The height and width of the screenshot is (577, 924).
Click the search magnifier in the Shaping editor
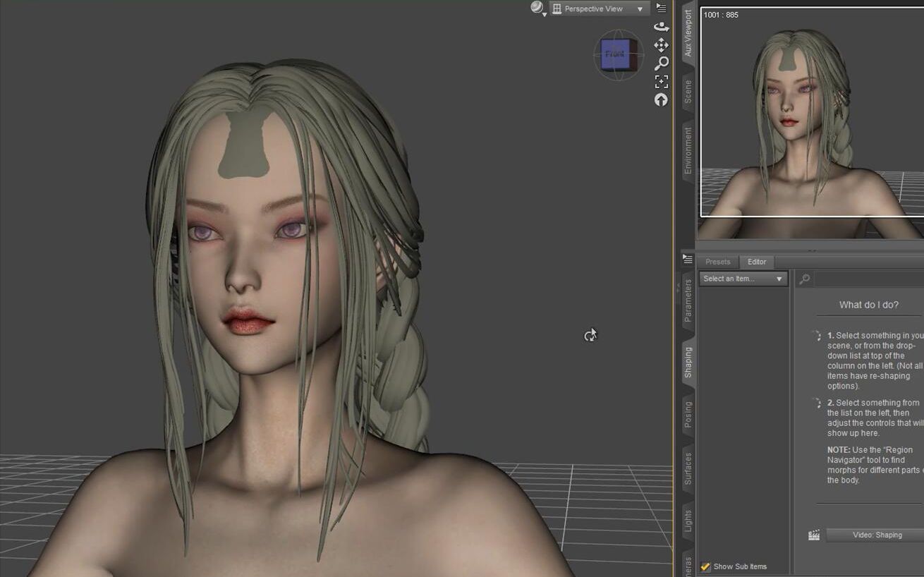[803, 278]
